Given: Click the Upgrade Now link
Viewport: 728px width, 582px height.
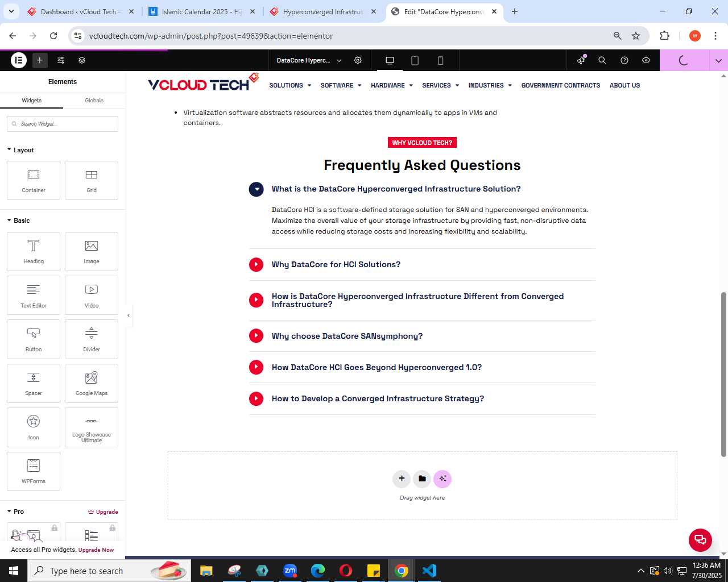Looking at the screenshot, I should pyautogui.click(x=96, y=550).
